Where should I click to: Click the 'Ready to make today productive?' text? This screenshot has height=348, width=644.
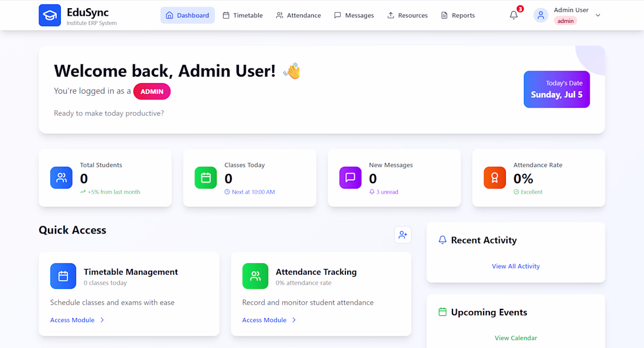[109, 113]
